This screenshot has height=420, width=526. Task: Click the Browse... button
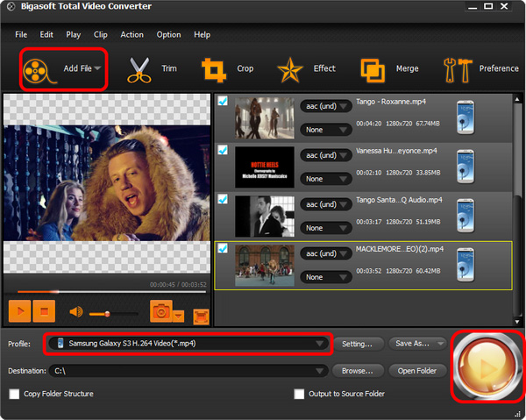coord(358,371)
